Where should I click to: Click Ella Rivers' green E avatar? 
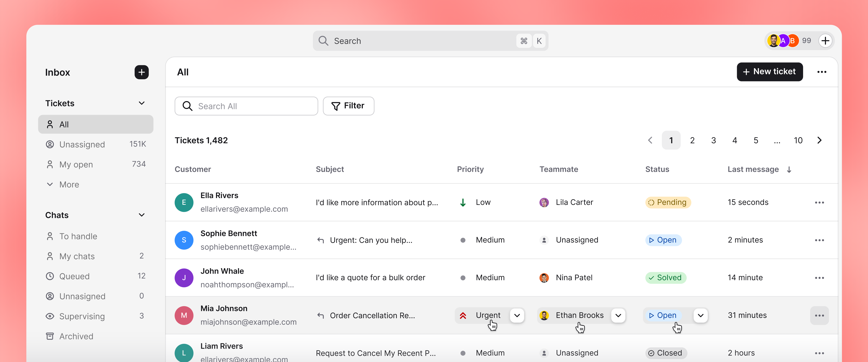point(184,202)
